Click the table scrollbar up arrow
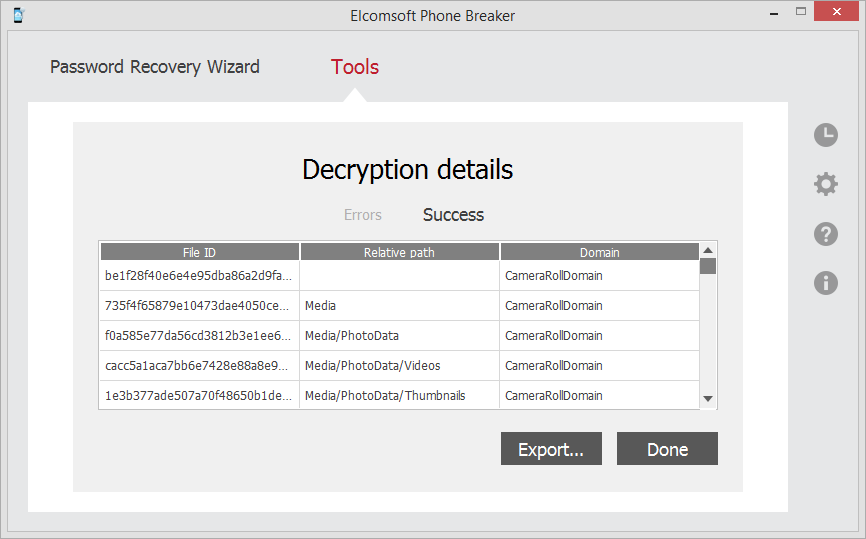This screenshot has width=866, height=539. (708, 250)
